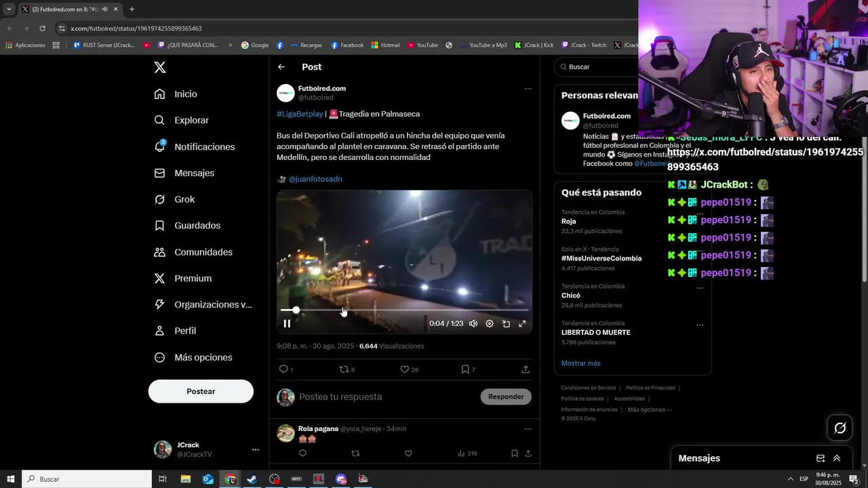Open the Grok floating button
Screen dimensions: 868x488
[x=840, y=428]
